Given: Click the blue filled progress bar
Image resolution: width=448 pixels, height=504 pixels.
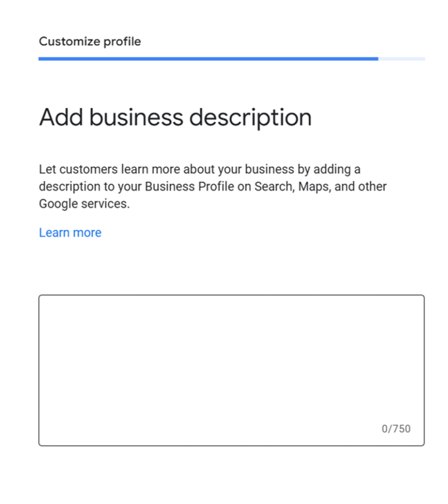Looking at the screenshot, I should (208, 59).
